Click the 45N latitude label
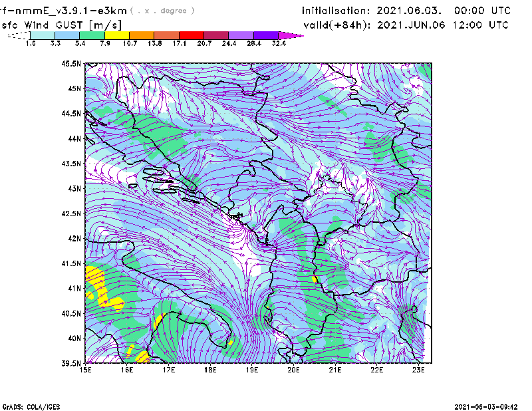Image resolution: width=532 pixels, height=411 pixels. click(74, 88)
